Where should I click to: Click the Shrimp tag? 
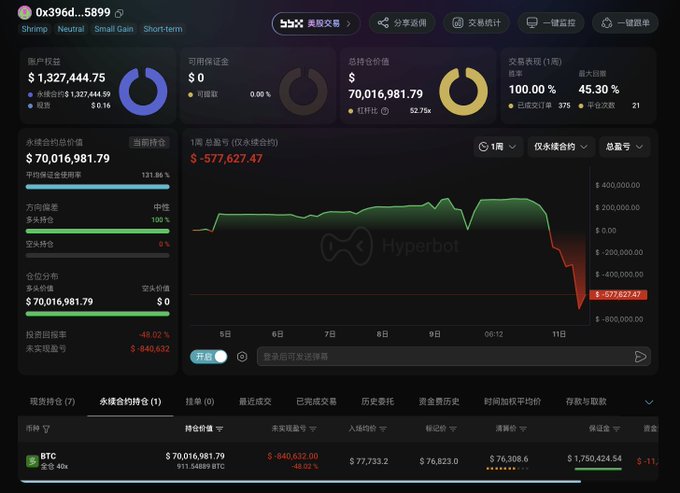coord(34,29)
